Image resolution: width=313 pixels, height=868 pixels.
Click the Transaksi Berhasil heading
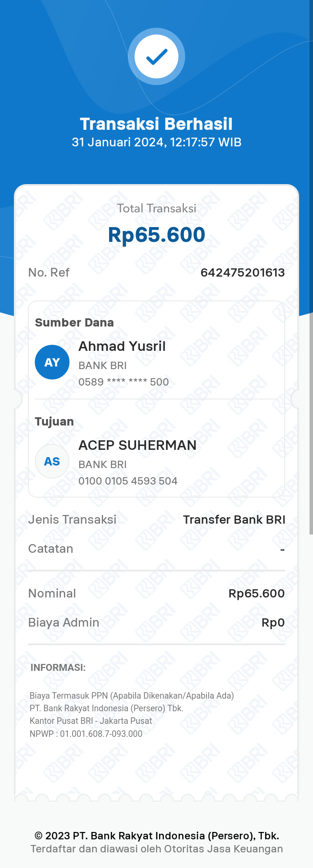tap(156, 124)
